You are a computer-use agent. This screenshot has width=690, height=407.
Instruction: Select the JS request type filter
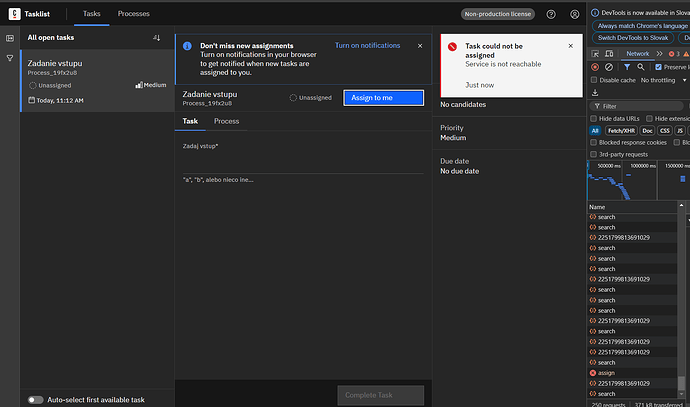click(680, 131)
